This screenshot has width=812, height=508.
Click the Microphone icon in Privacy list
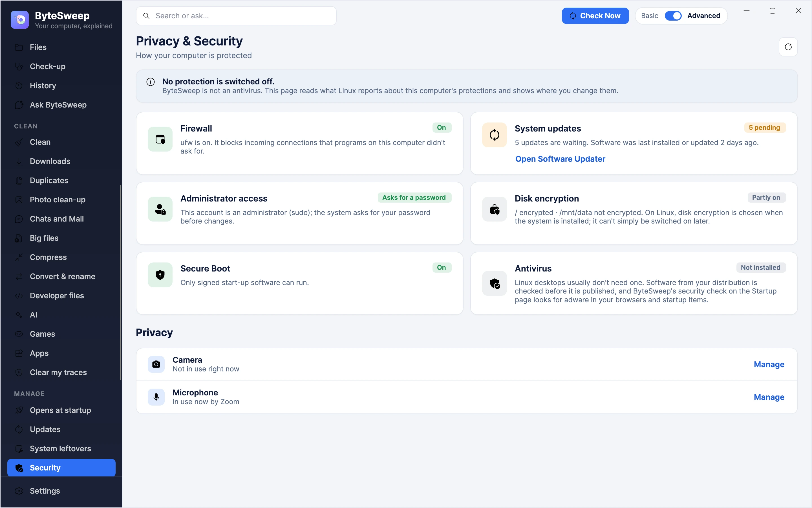click(156, 397)
